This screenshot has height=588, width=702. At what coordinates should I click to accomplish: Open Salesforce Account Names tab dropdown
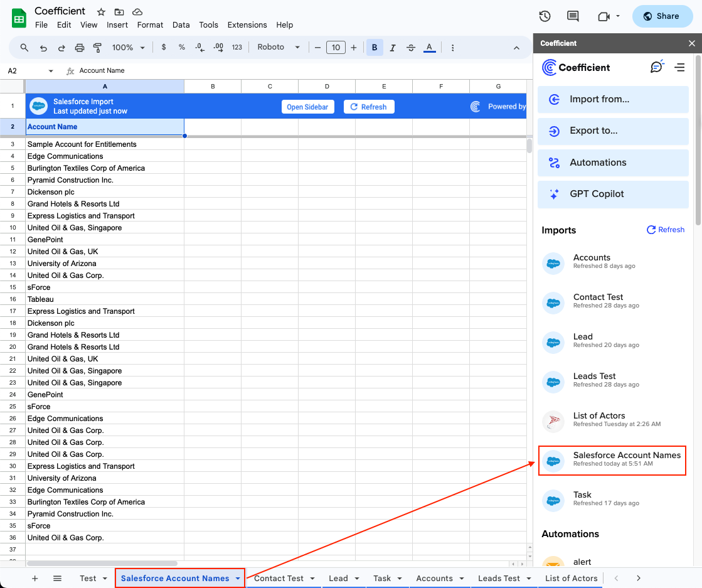click(238, 579)
